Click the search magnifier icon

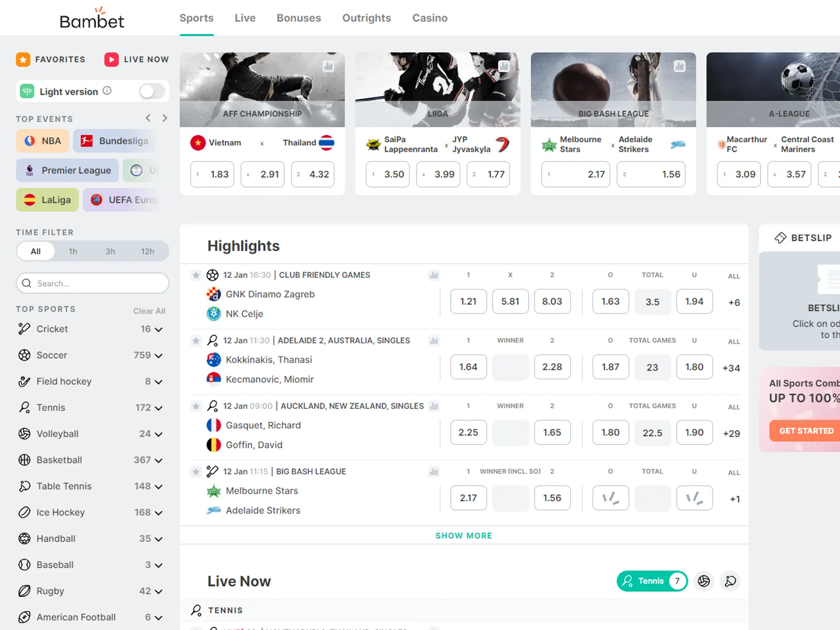[x=27, y=283]
